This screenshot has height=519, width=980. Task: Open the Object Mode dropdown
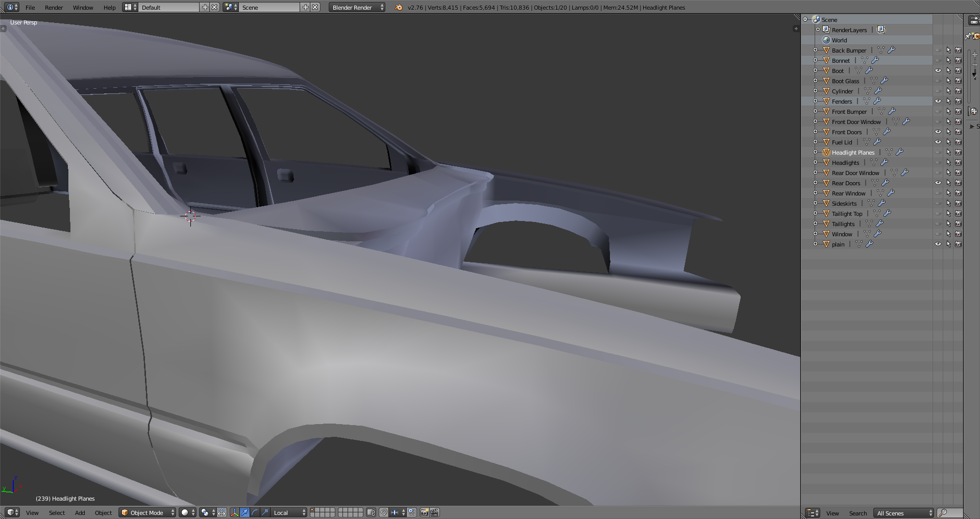147,512
